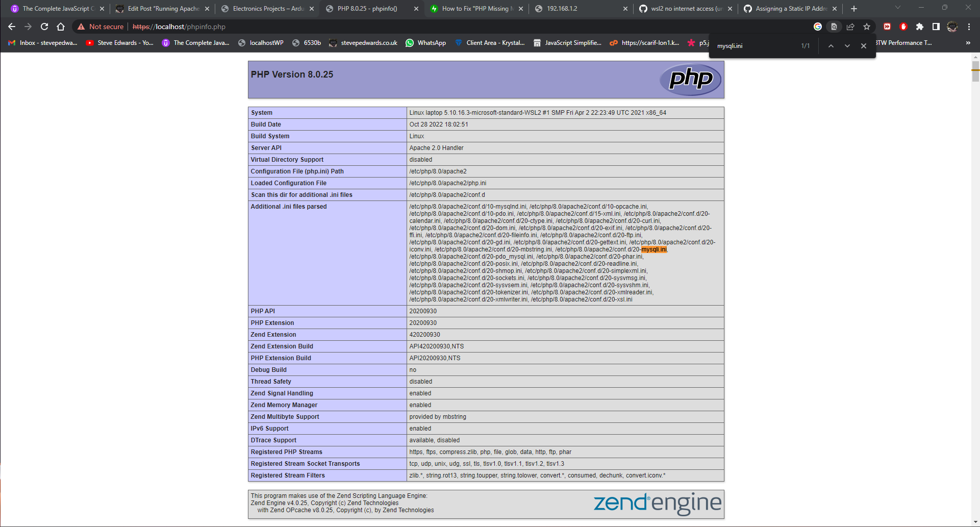
Task: Click the PHP logo image
Action: (x=690, y=79)
